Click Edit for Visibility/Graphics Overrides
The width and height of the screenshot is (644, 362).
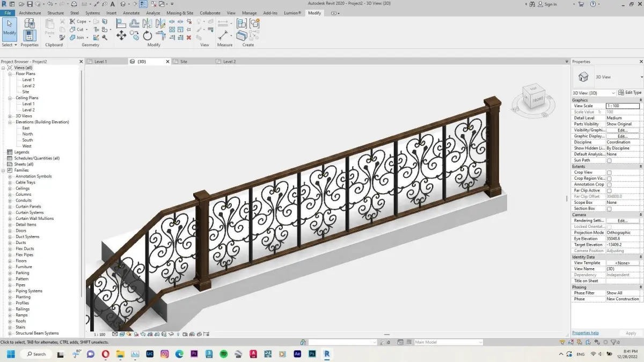click(623, 130)
